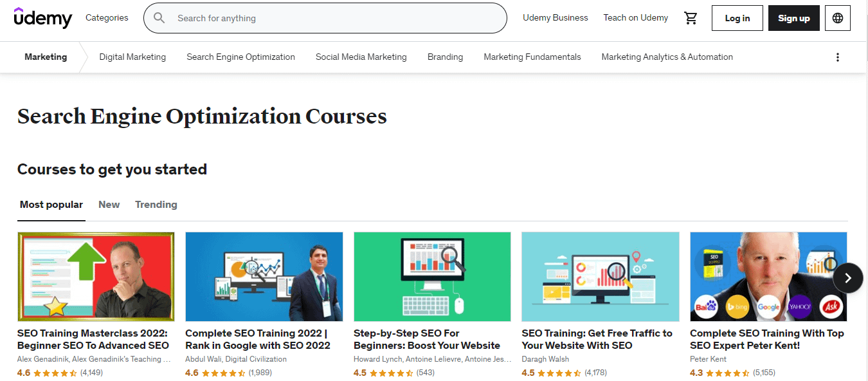Click instructor text Abdul Wali, Digital Civilization
Image resolution: width=868 pixels, height=381 pixels.
click(235, 359)
